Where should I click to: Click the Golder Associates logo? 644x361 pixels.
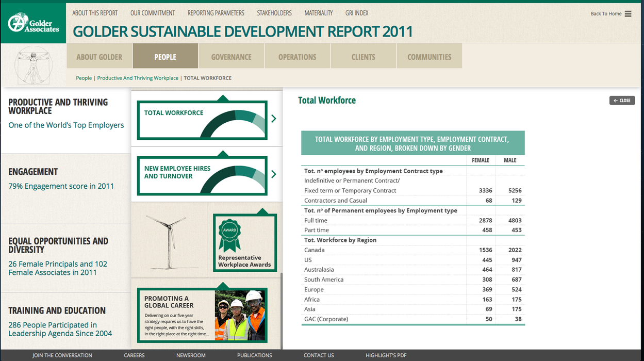[x=33, y=23]
